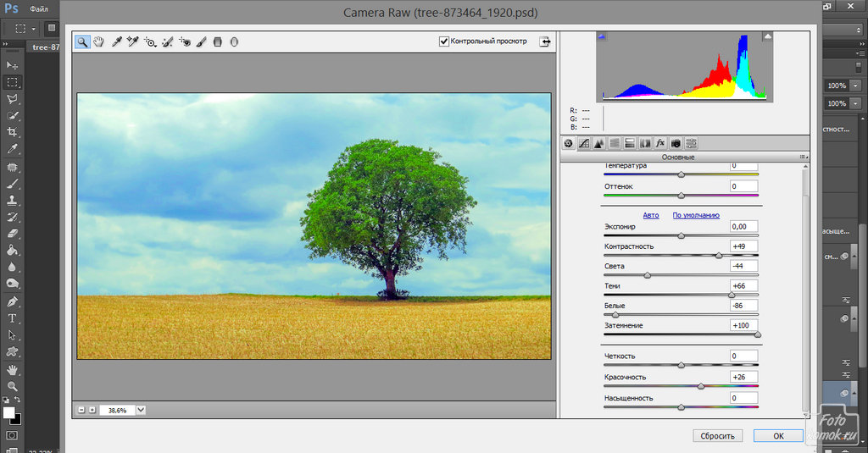Open the Основные panel options menu

click(x=802, y=157)
